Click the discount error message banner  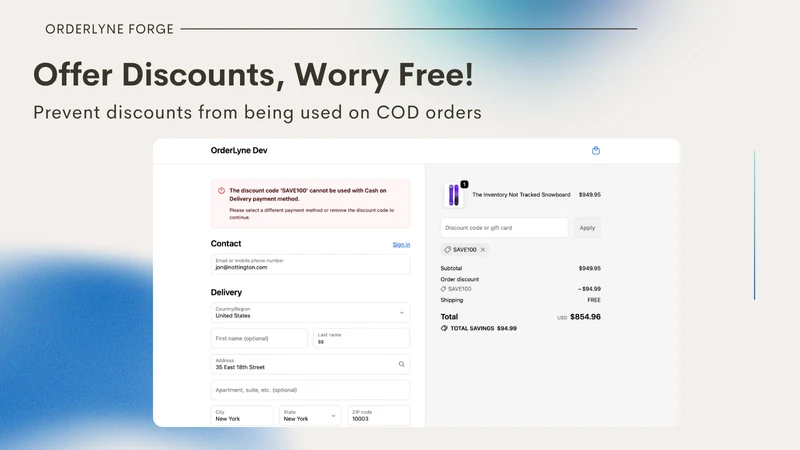(310, 204)
